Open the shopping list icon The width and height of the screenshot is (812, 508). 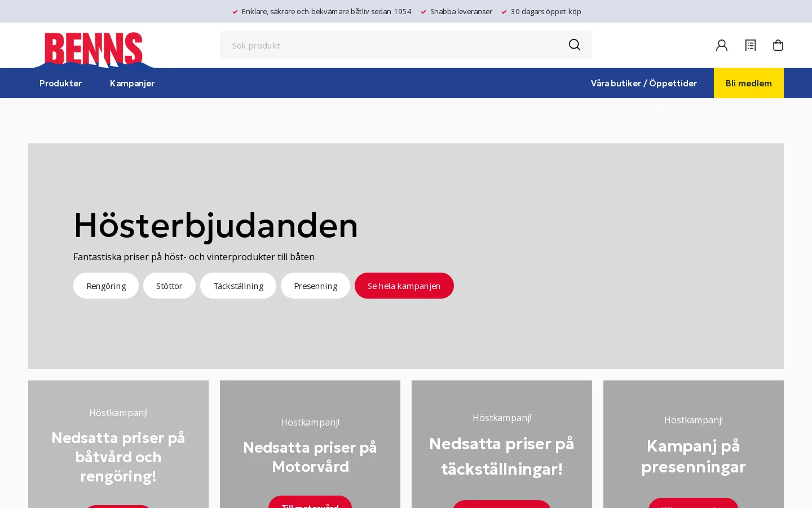point(750,45)
